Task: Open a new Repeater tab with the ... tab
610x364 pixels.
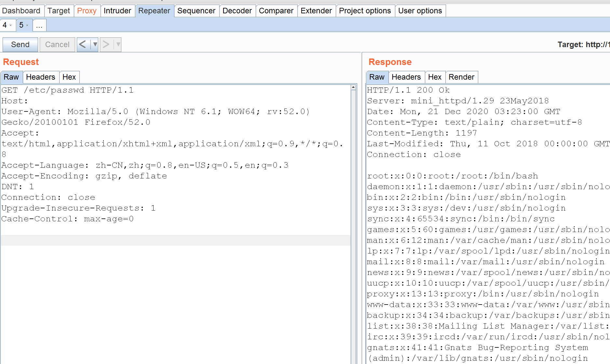Action: point(39,25)
